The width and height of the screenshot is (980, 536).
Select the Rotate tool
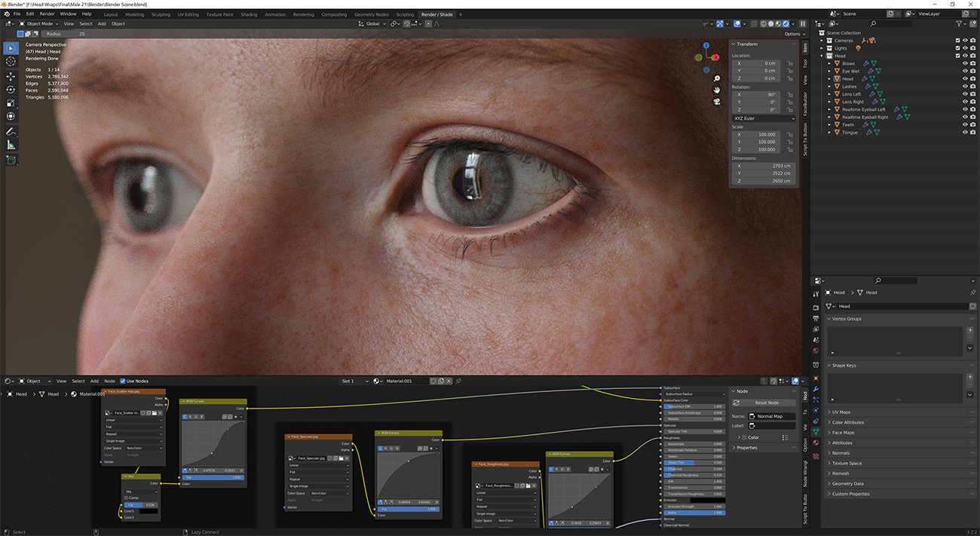(x=11, y=89)
